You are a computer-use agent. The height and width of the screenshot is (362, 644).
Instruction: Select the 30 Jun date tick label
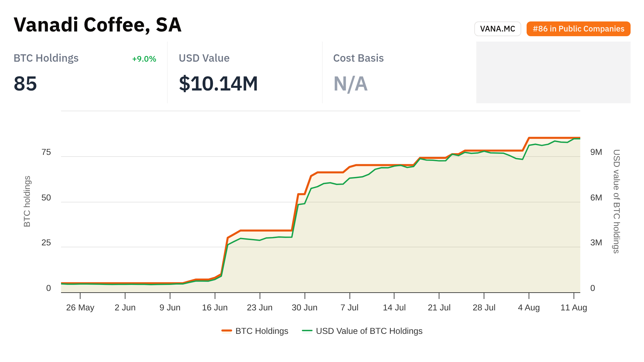(x=305, y=308)
